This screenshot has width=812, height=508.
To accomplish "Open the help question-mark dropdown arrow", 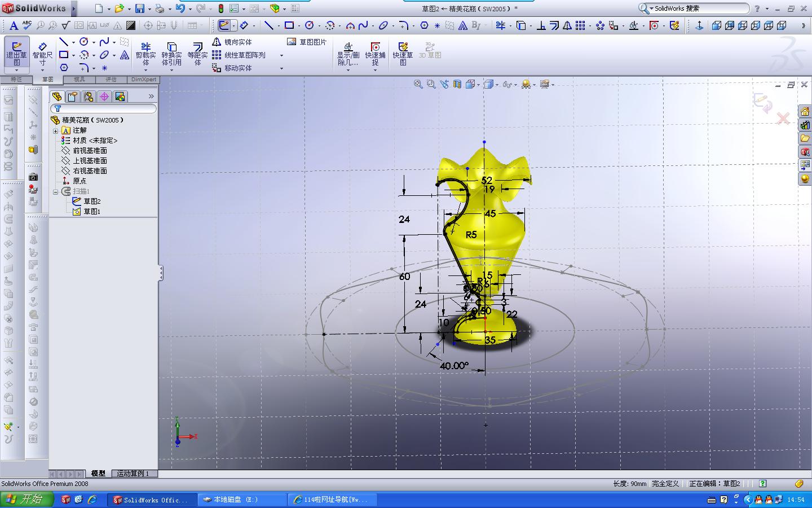I will [767, 8].
